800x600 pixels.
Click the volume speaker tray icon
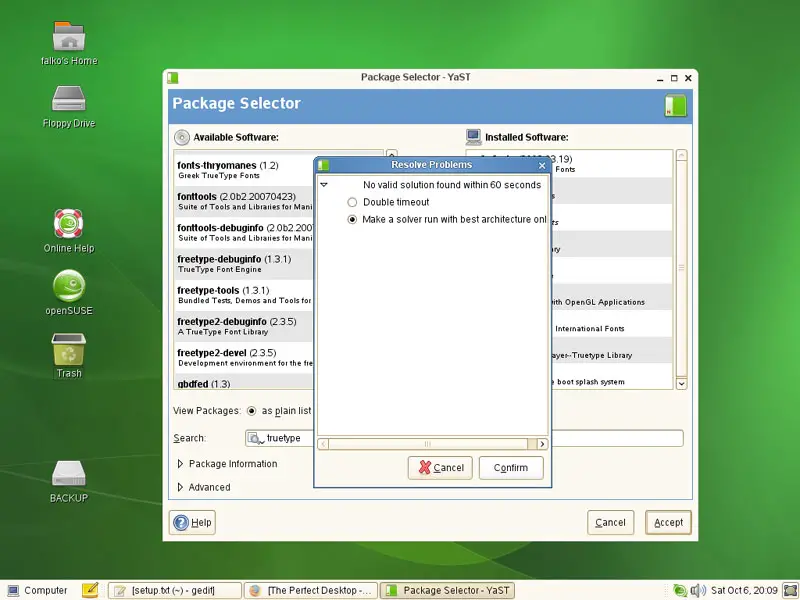coord(698,590)
